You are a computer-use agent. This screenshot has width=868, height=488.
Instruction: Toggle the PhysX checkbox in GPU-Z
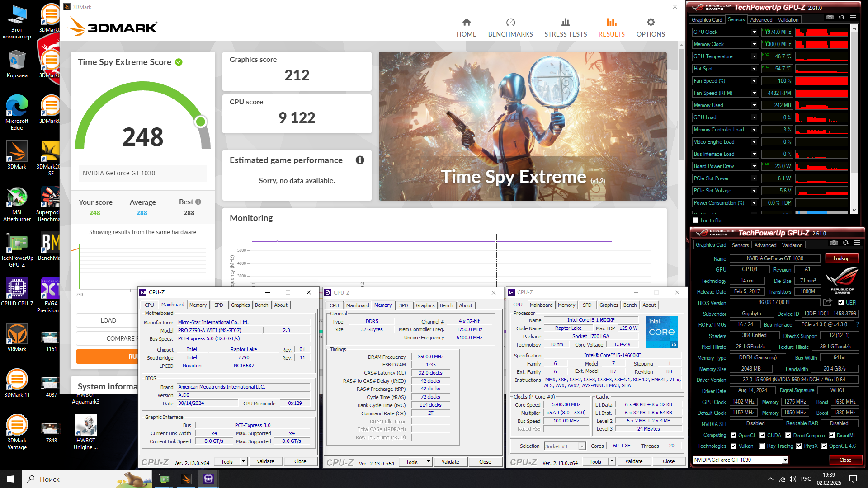point(799,446)
